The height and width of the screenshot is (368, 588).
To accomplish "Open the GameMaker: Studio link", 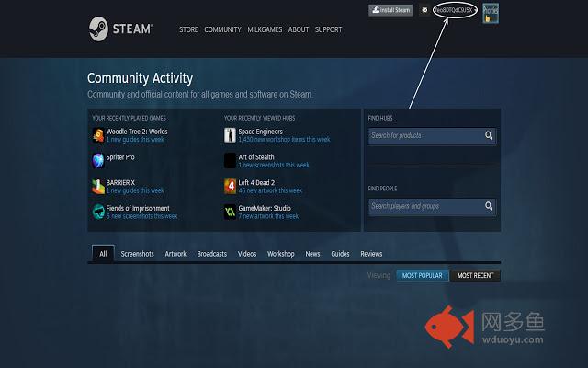I will pos(265,208).
